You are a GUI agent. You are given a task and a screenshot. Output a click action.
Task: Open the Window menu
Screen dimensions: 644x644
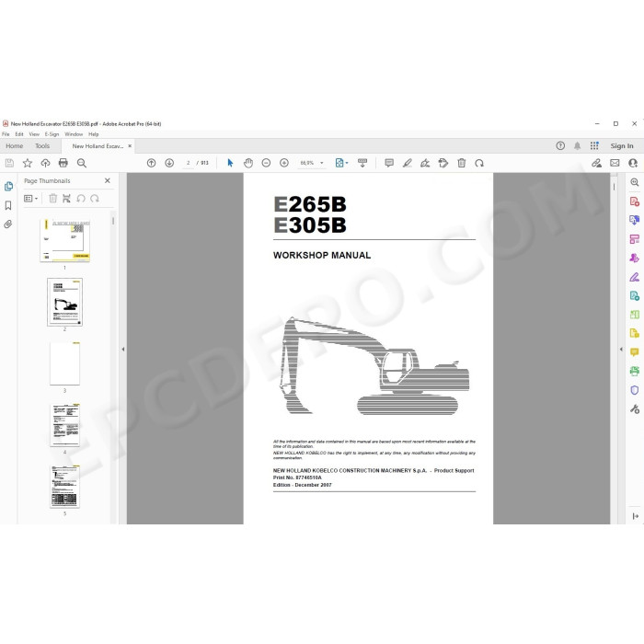pyautogui.click(x=74, y=134)
